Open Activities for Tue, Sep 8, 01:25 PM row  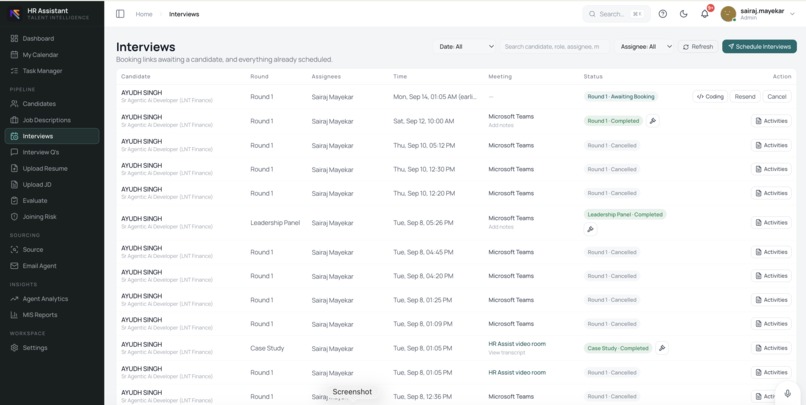pos(771,300)
